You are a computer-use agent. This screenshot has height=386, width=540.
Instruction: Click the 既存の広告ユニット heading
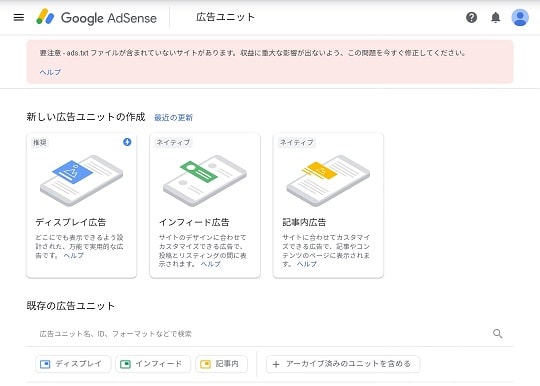tap(71, 305)
